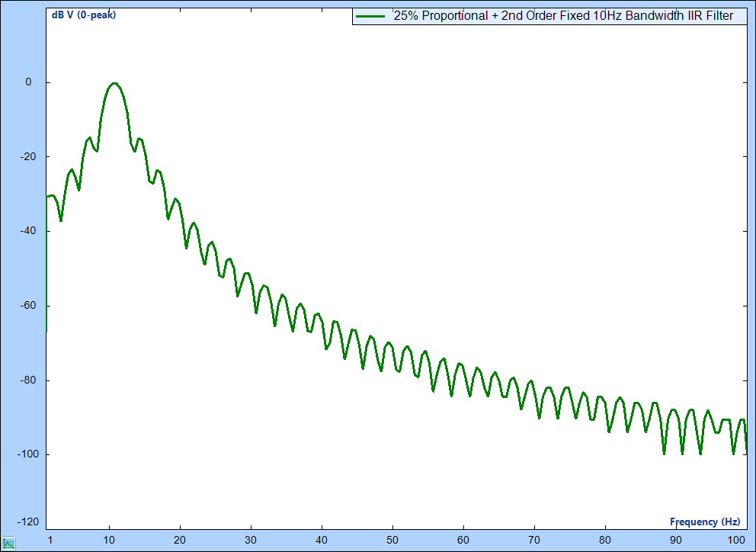Click the 'Frequency (Hz)' axis label
The width and height of the screenshot is (756, 552).
point(705,522)
